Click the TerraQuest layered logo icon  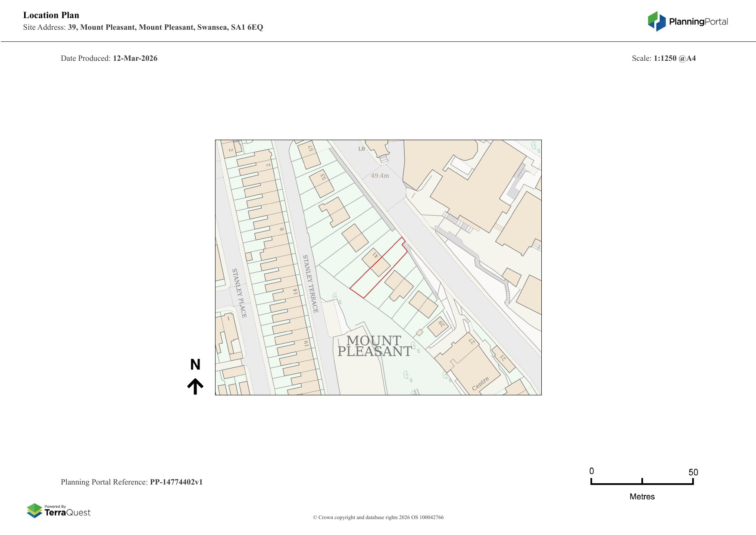tap(34, 510)
